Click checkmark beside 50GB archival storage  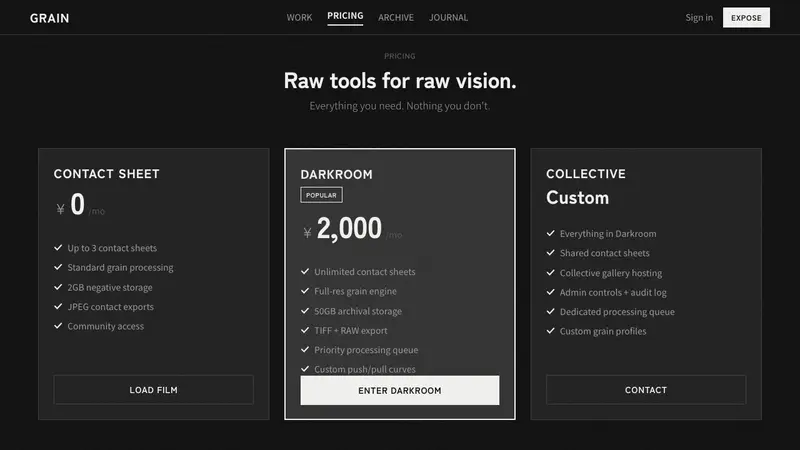coord(305,310)
